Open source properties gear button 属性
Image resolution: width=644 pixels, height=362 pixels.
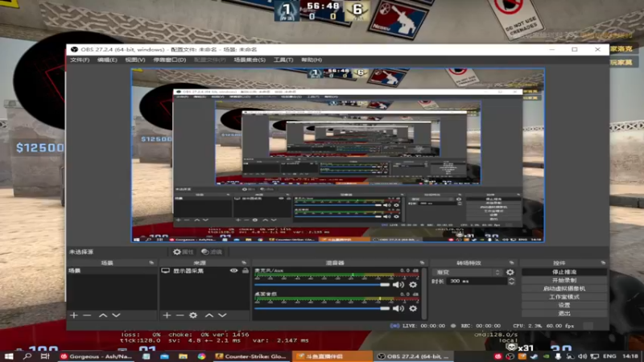tap(184, 252)
